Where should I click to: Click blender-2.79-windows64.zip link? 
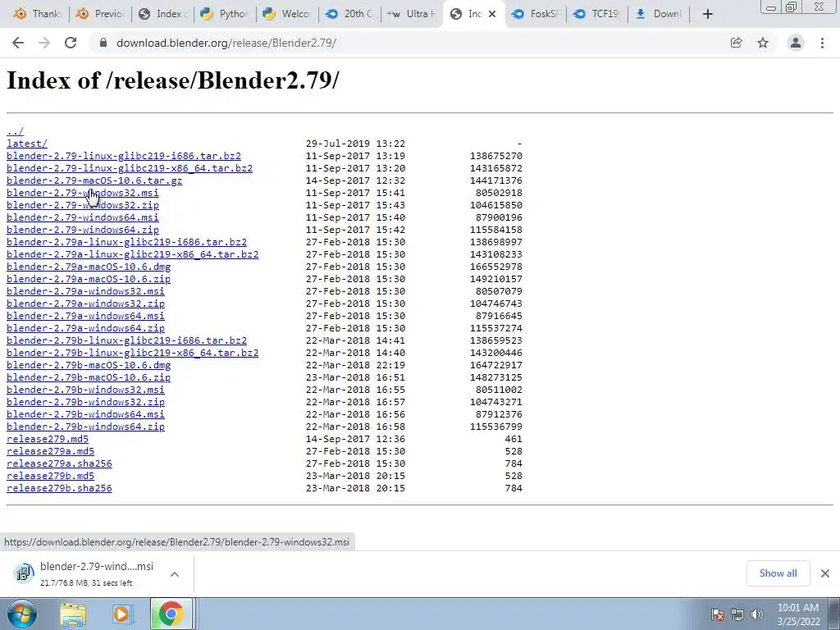coord(83,230)
